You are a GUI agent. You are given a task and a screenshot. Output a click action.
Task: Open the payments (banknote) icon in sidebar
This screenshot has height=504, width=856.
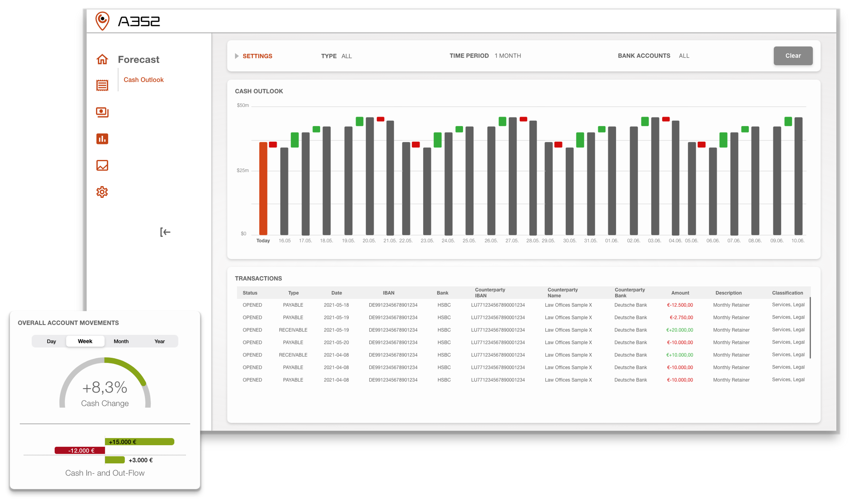(x=102, y=112)
